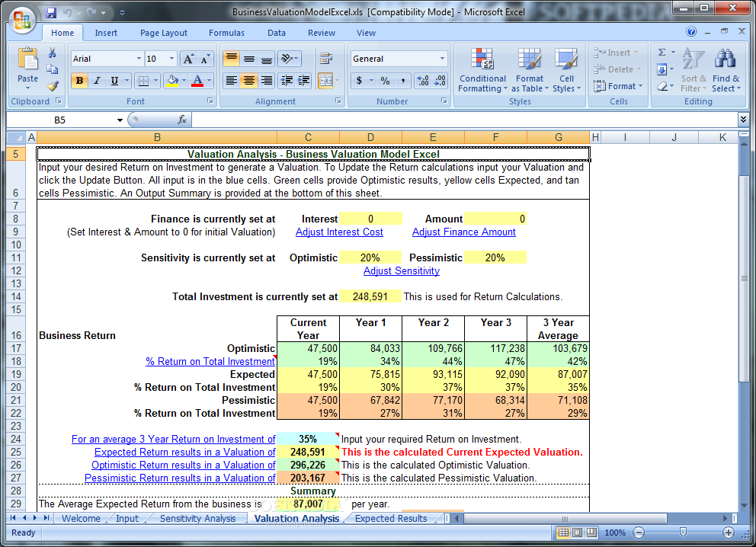756x547 pixels.
Task: Open the font size dropdown
Action: pos(171,59)
